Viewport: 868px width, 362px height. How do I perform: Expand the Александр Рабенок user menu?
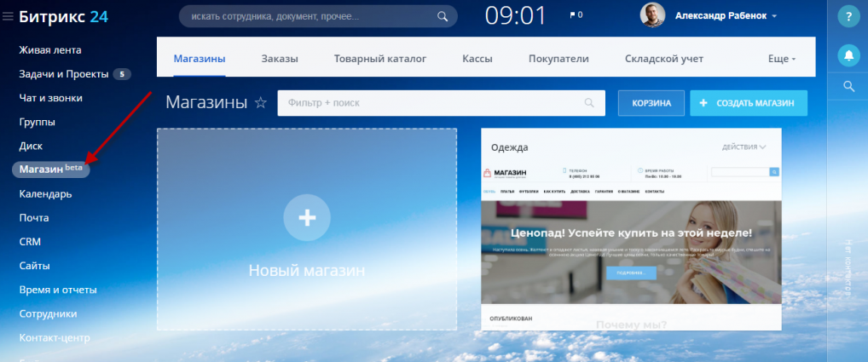pyautogui.click(x=726, y=16)
